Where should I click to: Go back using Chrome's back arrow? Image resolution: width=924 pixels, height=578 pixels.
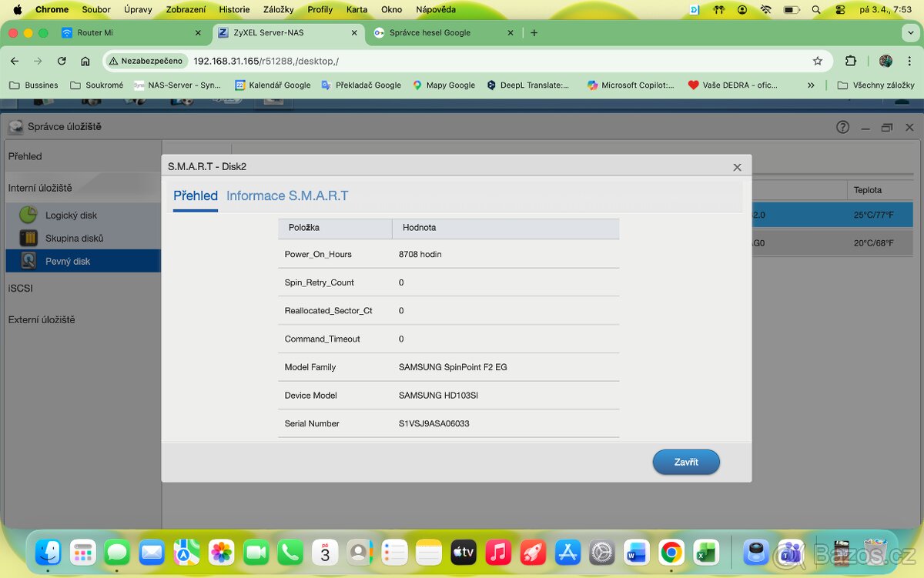point(15,61)
